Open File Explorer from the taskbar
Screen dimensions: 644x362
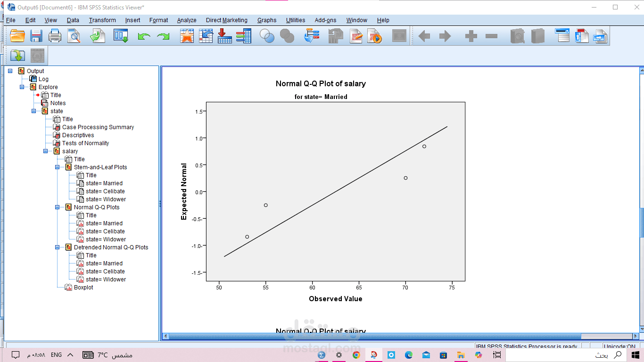(x=461, y=355)
